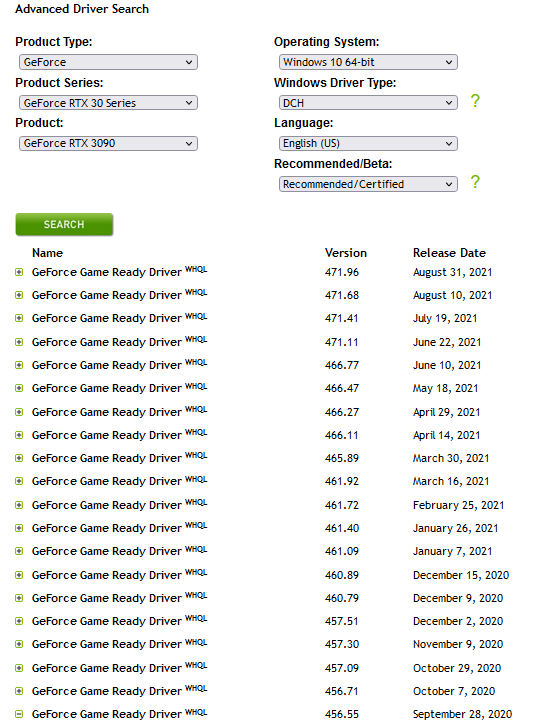Click the help question mark beside Recommended/Beta
The image size is (537, 727).
click(x=475, y=182)
